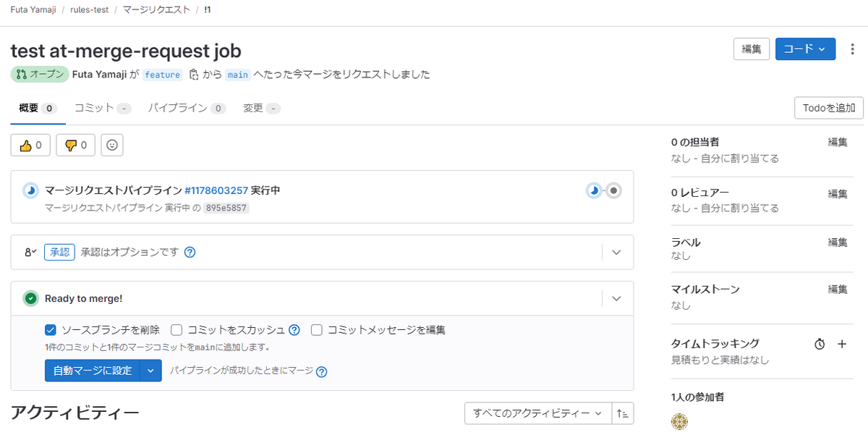Click the !1 breadcrumb item
Image resolution: width=868 pixels, height=435 pixels.
(208, 10)
